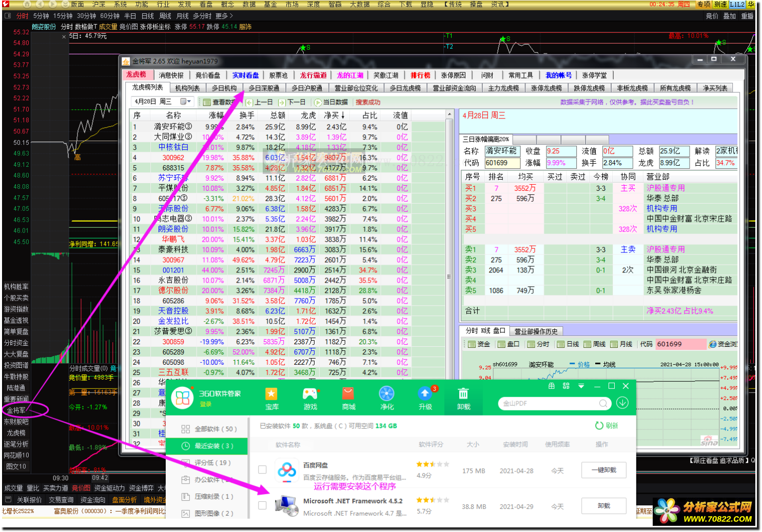Click 卸载 button for .NET Framework
This screenshot has height=532, width=762.
(x=604, y=506)
